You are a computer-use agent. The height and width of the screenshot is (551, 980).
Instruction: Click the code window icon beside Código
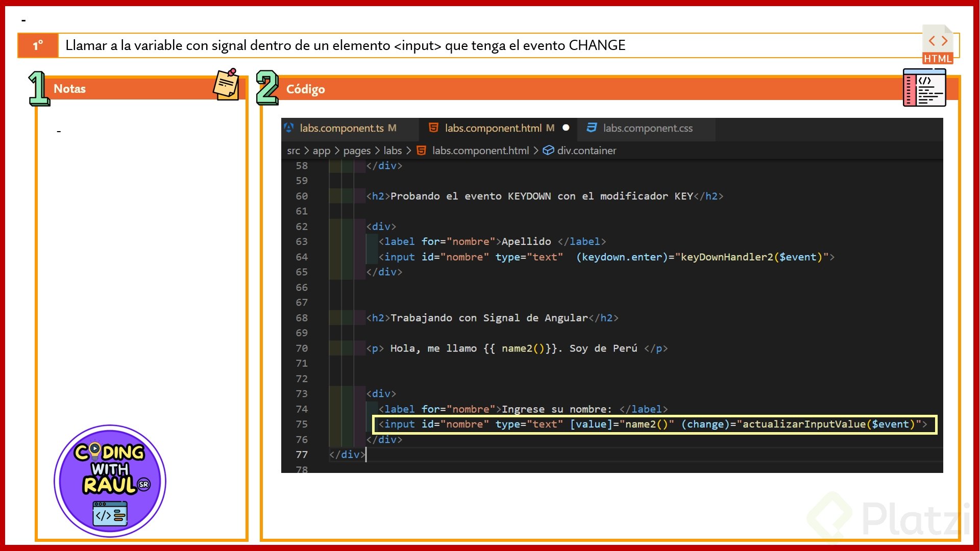(x=924, y=88)
